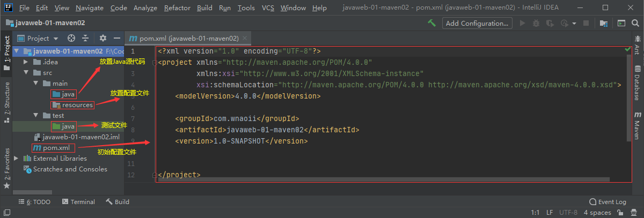Click the UTF-8 encoding indicator

coord(568,213)
